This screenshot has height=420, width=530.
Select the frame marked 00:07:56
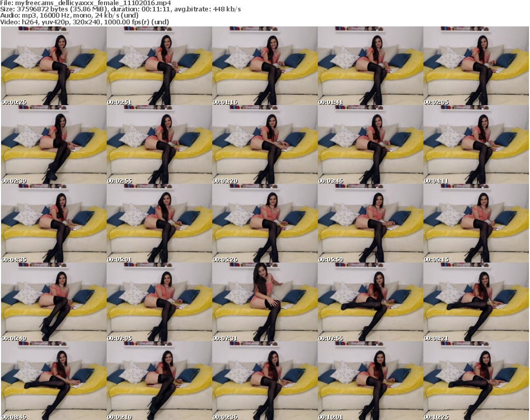pos(370,302)
